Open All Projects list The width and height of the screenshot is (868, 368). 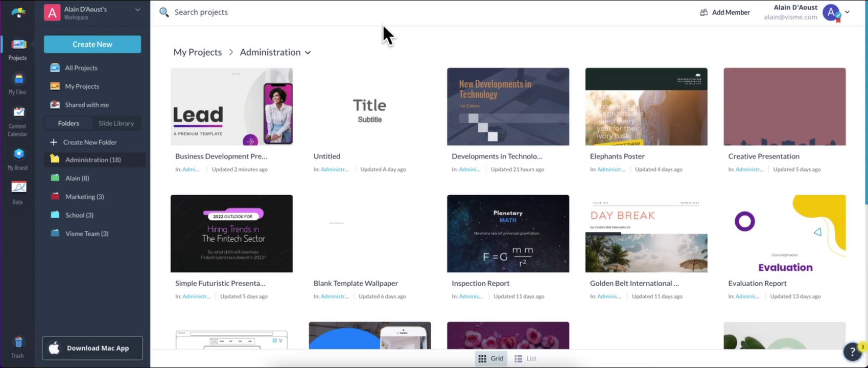[81, 68]
